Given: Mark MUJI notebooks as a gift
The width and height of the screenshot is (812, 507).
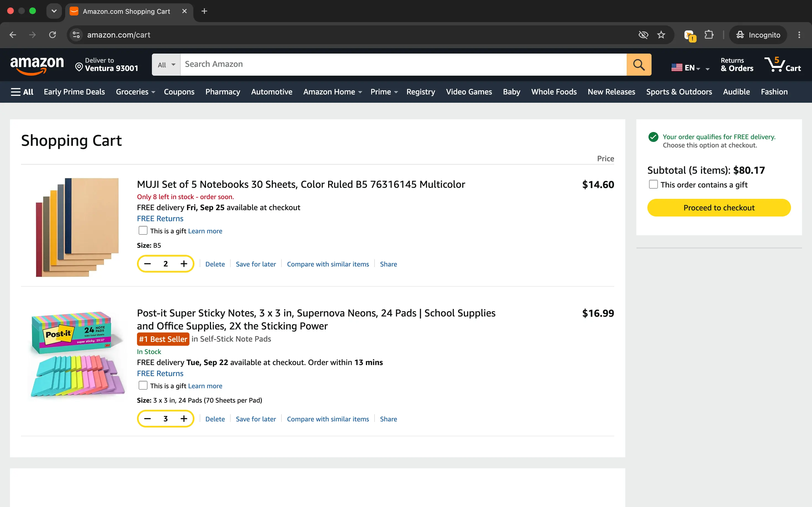Looking at the screenshot, I should [x=143, y=230].
